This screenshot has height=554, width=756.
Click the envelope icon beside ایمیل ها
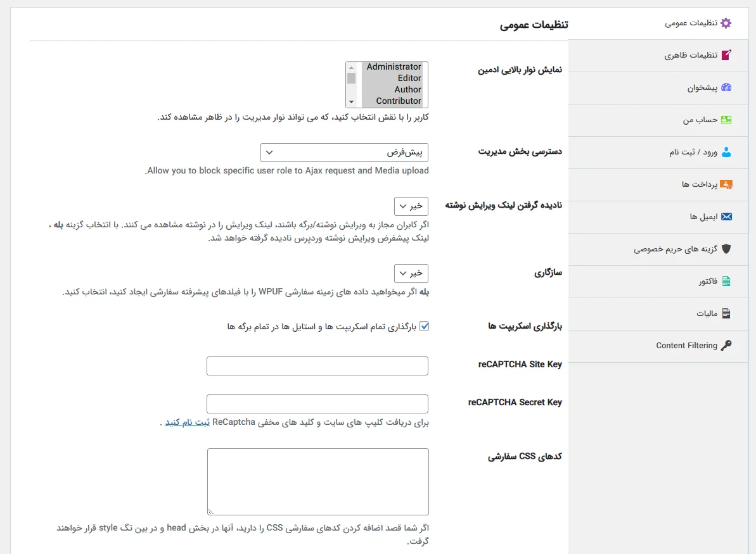726,217
